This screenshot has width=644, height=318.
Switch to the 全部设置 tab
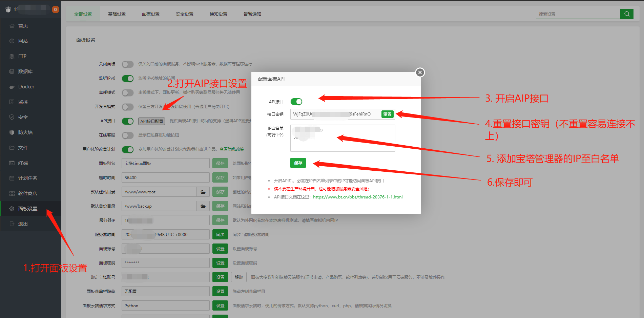[83, 14]
